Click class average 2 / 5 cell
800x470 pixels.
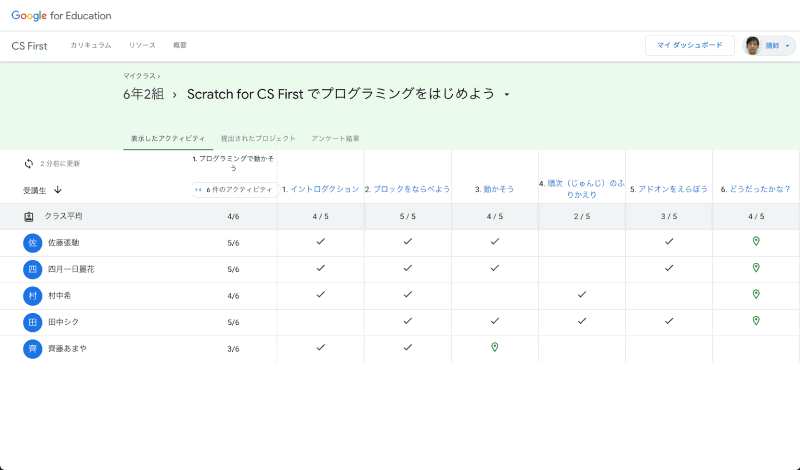click(x=582, y=216)
